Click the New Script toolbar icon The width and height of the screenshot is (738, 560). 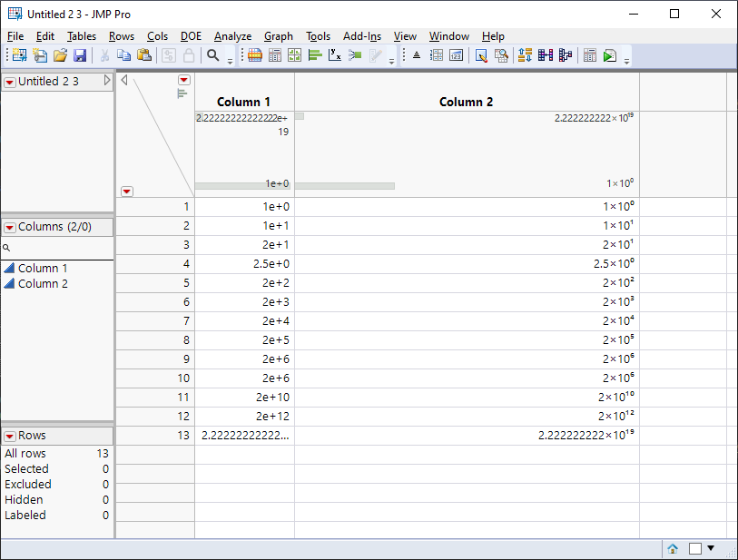click(40, 55)
